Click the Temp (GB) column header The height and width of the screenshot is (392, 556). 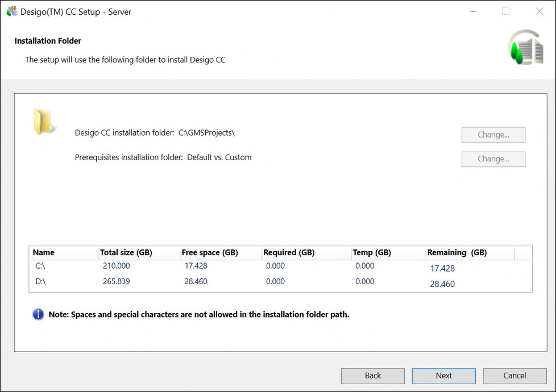pyautogui.click(x=372, y=252)
